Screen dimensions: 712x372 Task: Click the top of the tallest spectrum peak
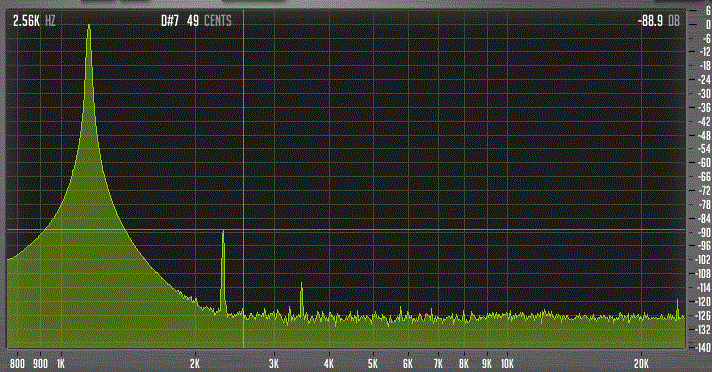[x=89, y=26]
